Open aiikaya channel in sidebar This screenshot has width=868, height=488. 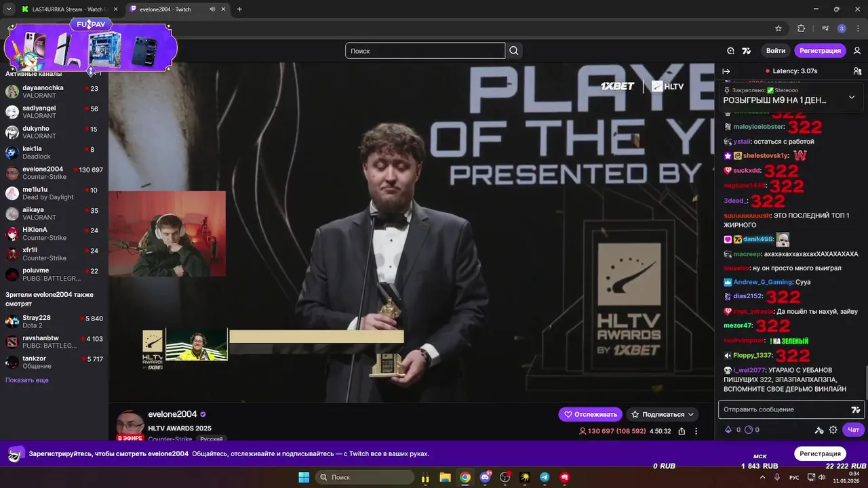tap(54, 213)
